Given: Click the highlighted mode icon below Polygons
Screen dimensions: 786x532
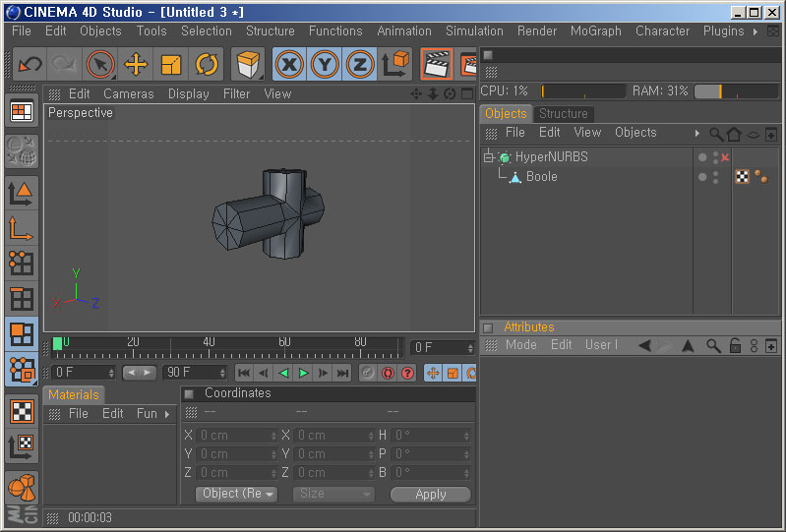Looking at the screenshot, I should click(x=22, y=370).
